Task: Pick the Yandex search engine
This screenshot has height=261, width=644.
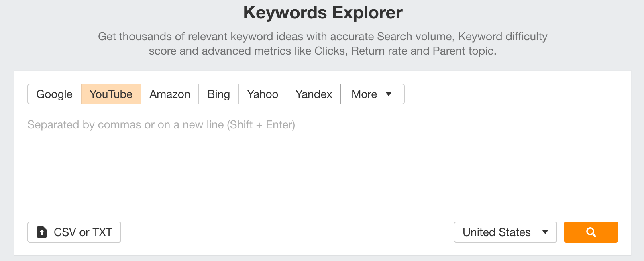Action: tap(314, 94)
